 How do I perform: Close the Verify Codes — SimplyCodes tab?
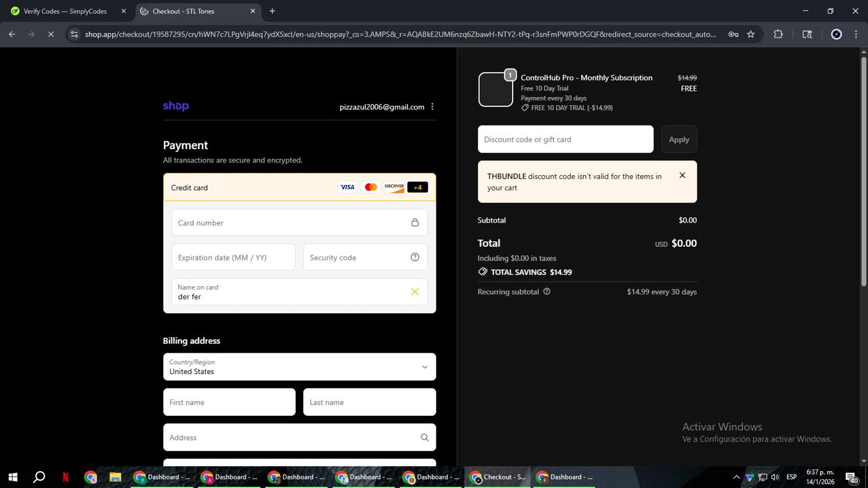point(123,11)
